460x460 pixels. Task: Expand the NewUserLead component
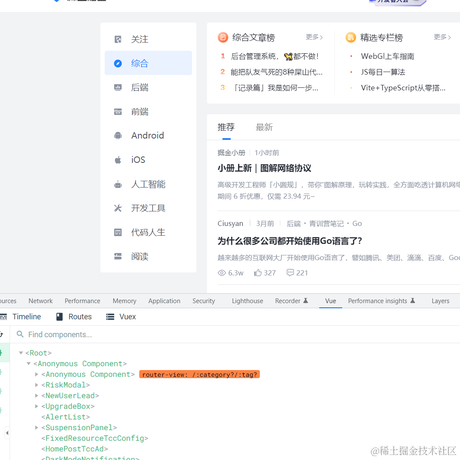[x=36, y=396]
